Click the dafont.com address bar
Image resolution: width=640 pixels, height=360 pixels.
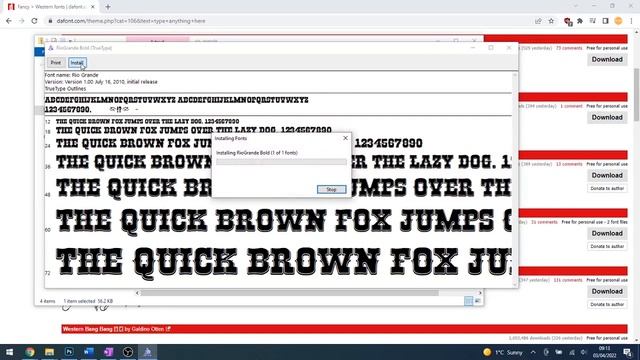pos(286,21)
